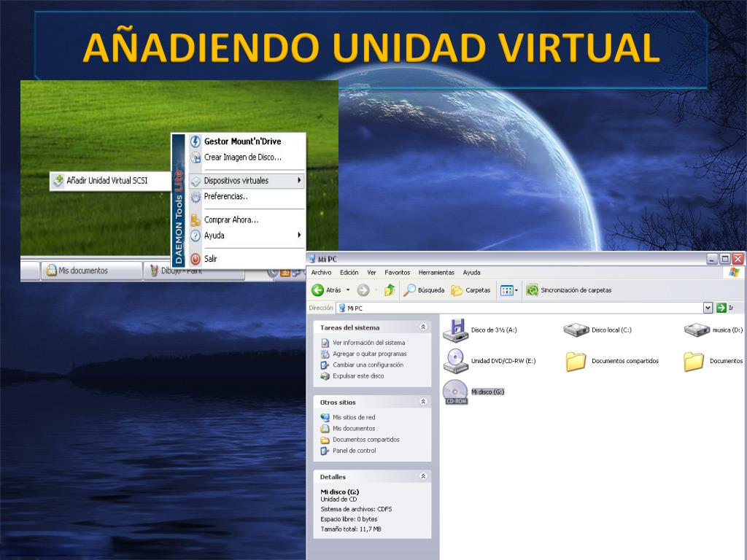747x560 pixels.
Task: Click the Gestor Mount'n'Drive lightning icon
Action: click(196, 141)
